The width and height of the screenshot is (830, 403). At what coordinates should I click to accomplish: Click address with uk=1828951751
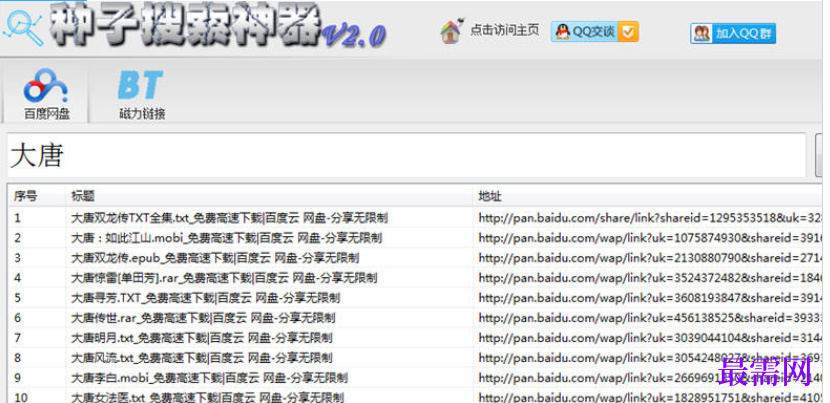[650, 397]
